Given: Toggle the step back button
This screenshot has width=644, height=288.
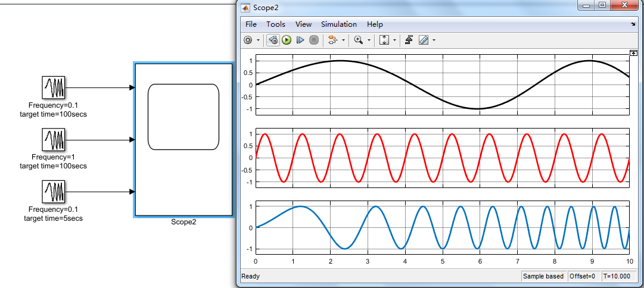Looking at the screenshot, I should pyautogui.click(x=273, y=40).
